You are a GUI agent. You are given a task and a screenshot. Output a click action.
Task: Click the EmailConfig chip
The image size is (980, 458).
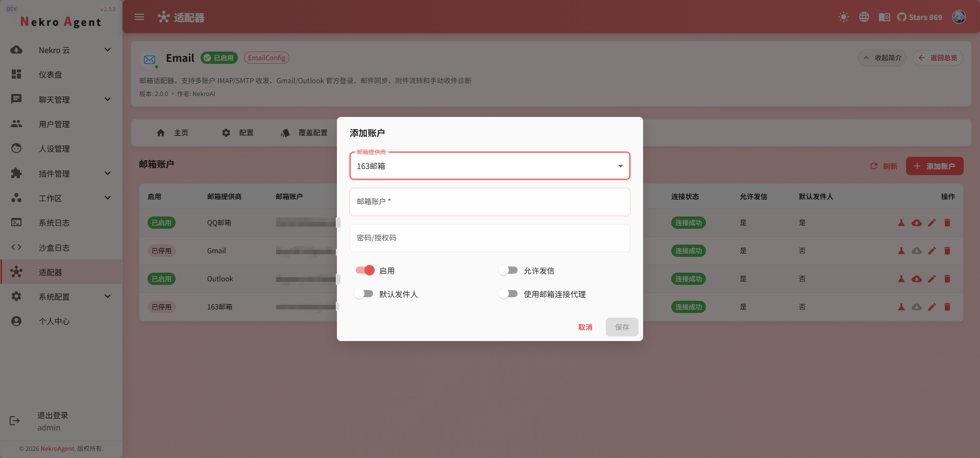[266, 58]
